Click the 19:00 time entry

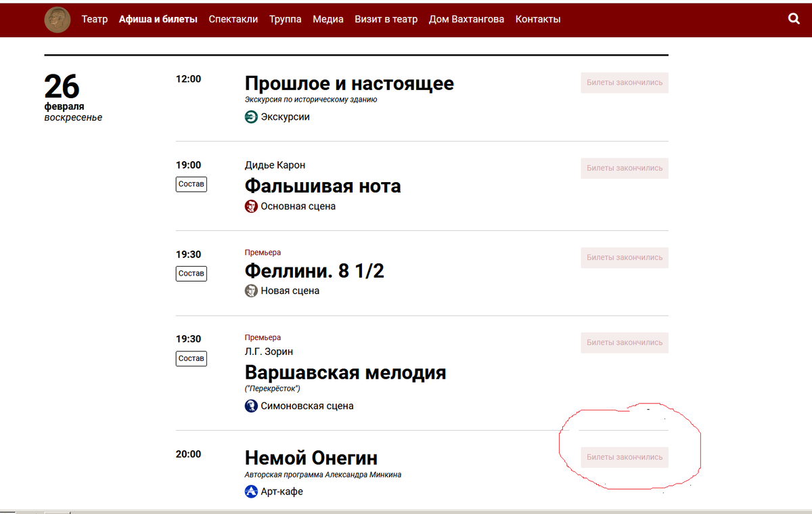[x=189, y=165]
